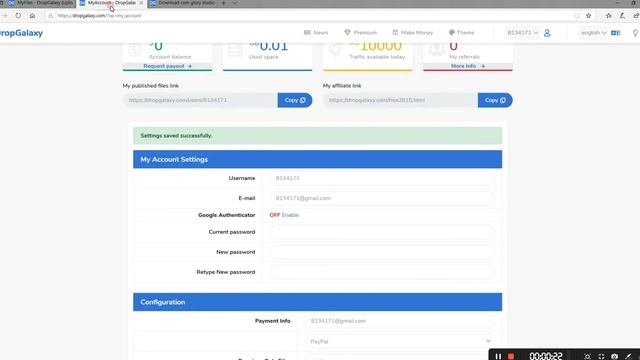
Task: Click the Account balance card icon
Action: [135, 50]
